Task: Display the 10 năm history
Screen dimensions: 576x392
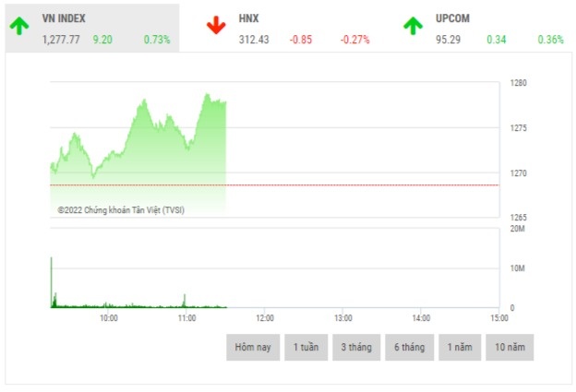Action: tap(510, 347)
